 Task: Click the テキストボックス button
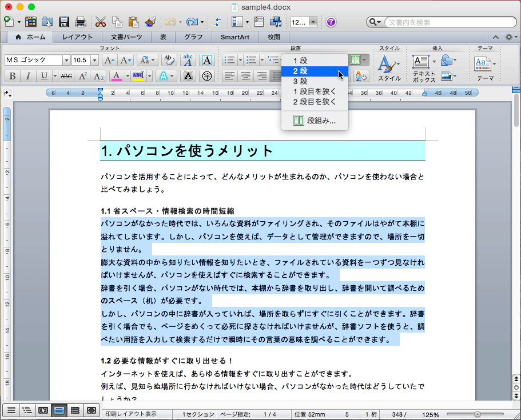[x=424, y=68]
